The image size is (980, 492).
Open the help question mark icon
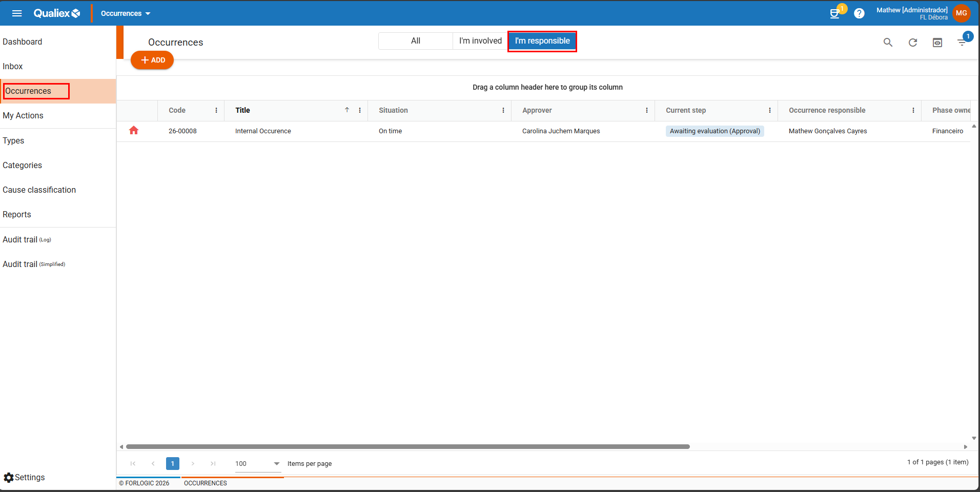point(859,14)
